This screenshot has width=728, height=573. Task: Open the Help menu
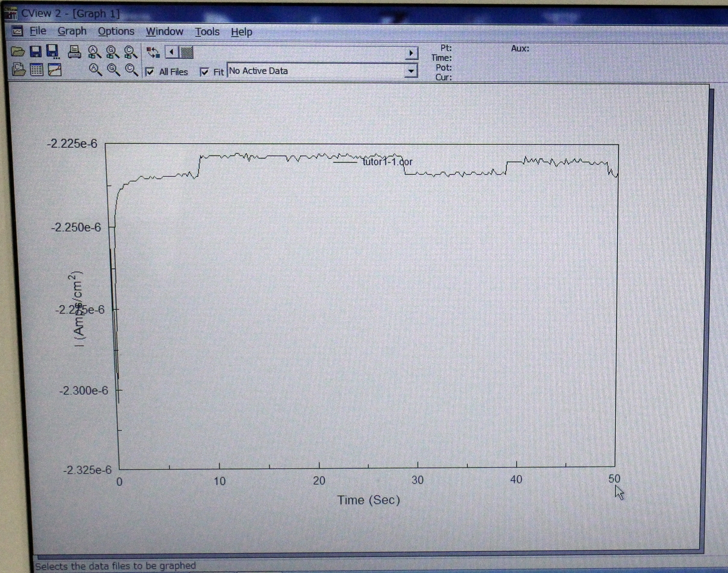pyautogui.click(x=241, y=32)
